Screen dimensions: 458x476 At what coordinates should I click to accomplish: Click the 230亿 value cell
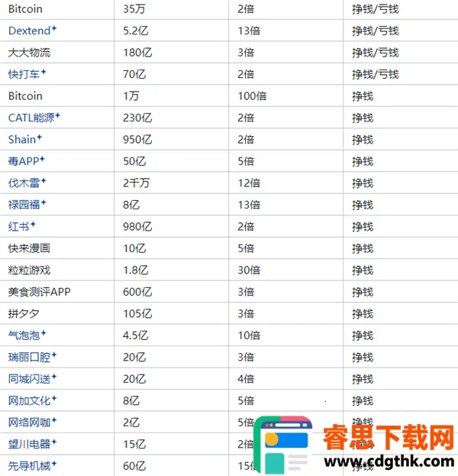pos(172,118)
